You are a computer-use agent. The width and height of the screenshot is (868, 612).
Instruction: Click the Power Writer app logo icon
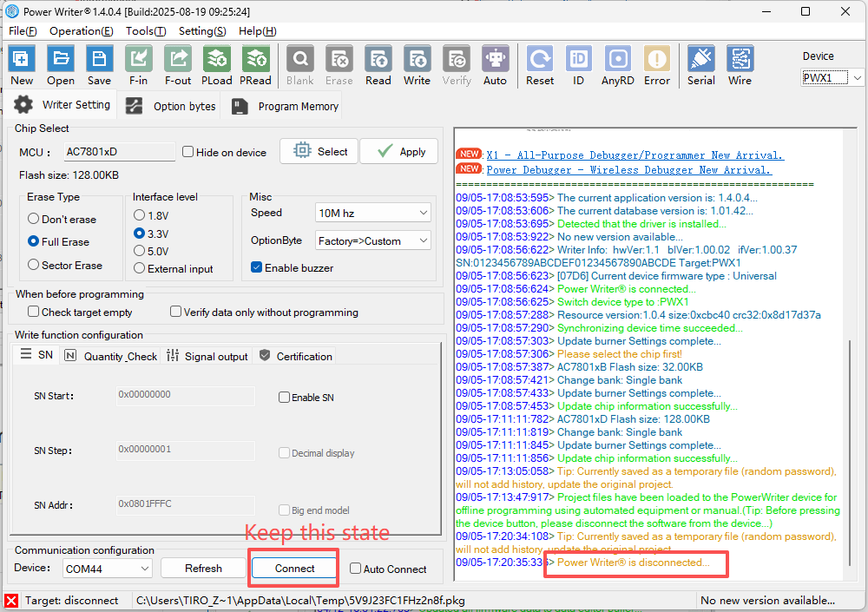tap(11, 11)
